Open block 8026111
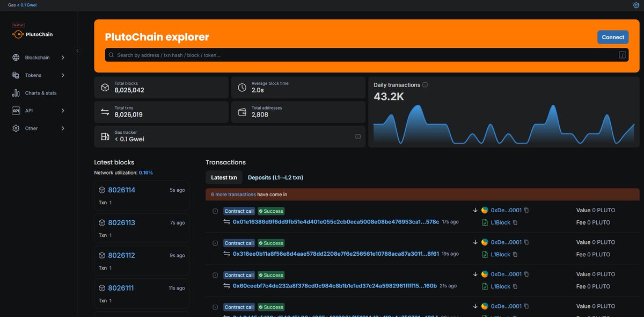 point(121,288)
